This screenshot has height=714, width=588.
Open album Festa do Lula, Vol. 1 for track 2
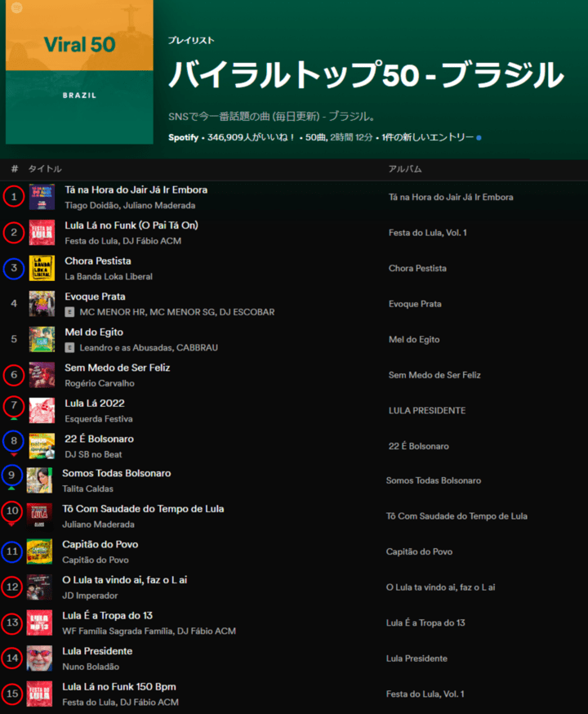point(428,233)
